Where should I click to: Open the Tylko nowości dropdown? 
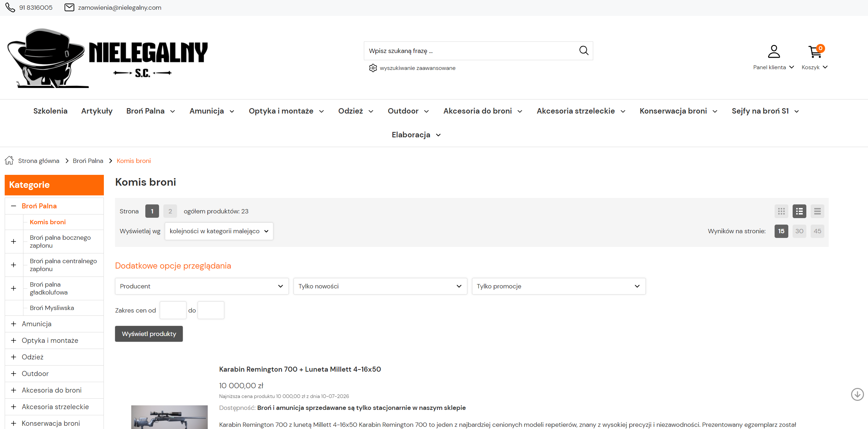point(380,286)
